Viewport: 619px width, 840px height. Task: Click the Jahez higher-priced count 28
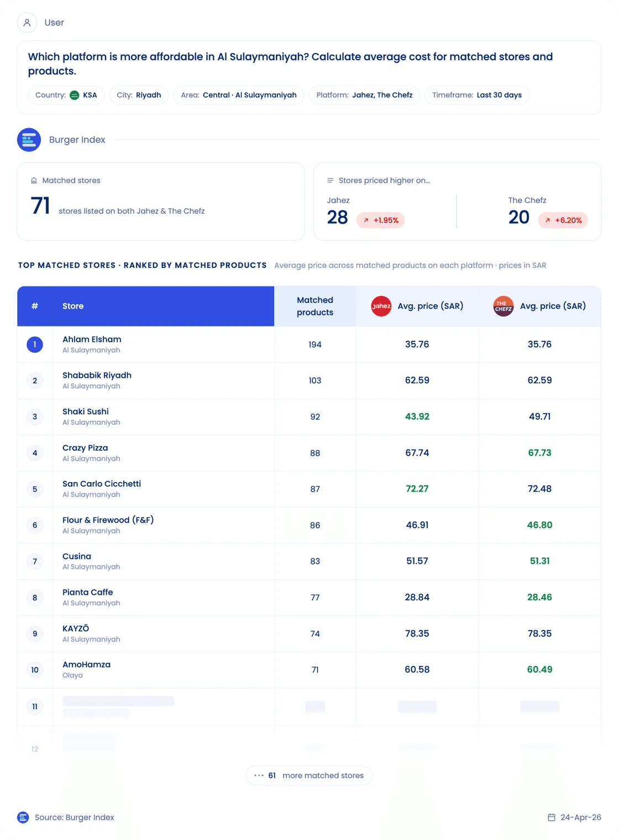[x=337, y=218]
